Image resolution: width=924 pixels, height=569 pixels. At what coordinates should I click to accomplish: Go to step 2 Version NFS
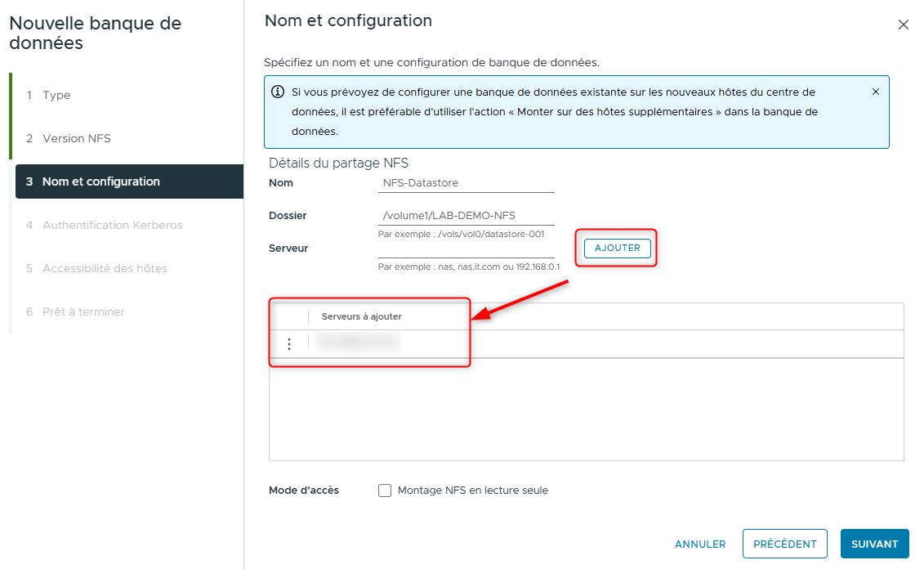(x=76, y=138)
